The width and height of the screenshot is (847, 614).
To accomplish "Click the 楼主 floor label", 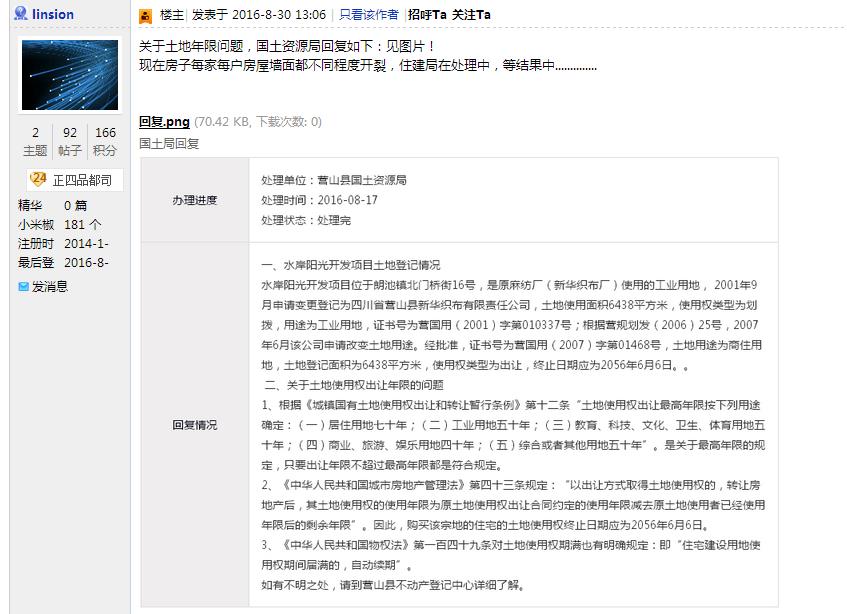I will coord(171,15).
